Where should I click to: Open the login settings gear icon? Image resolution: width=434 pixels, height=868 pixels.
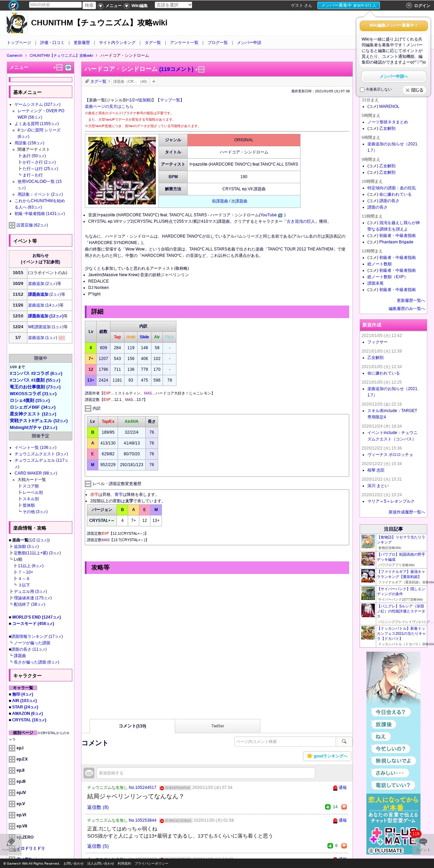point(409,5)
